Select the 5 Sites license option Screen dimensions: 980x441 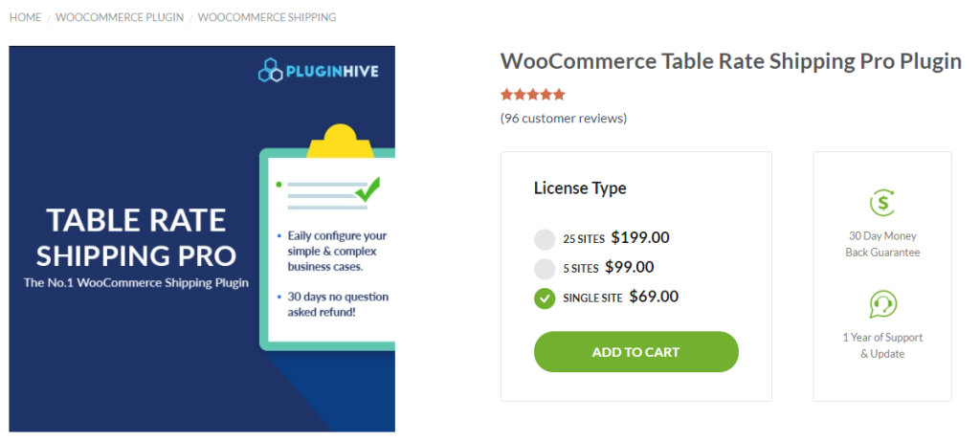pyautogui.click(x=545, y=269)
